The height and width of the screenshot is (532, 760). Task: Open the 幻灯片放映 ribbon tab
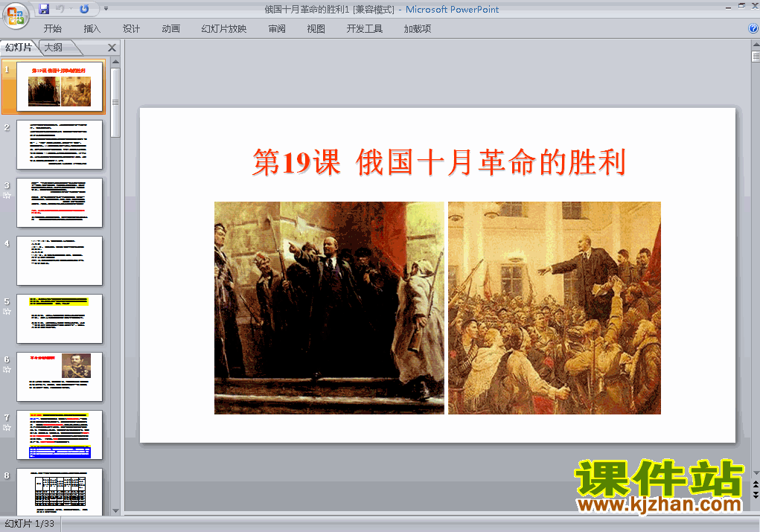click(223, 28)
